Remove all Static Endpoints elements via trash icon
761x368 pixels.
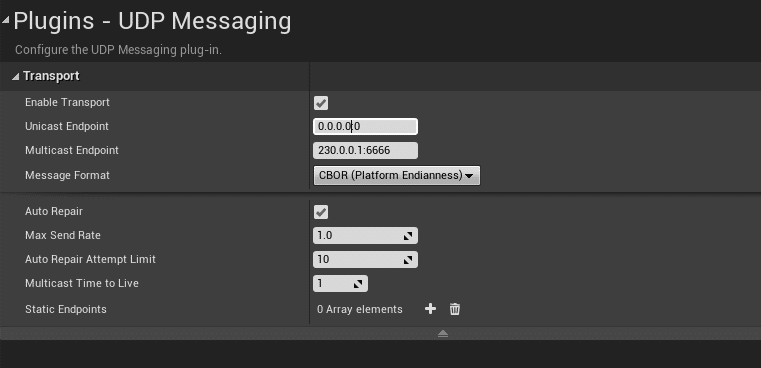pos(455,309)
